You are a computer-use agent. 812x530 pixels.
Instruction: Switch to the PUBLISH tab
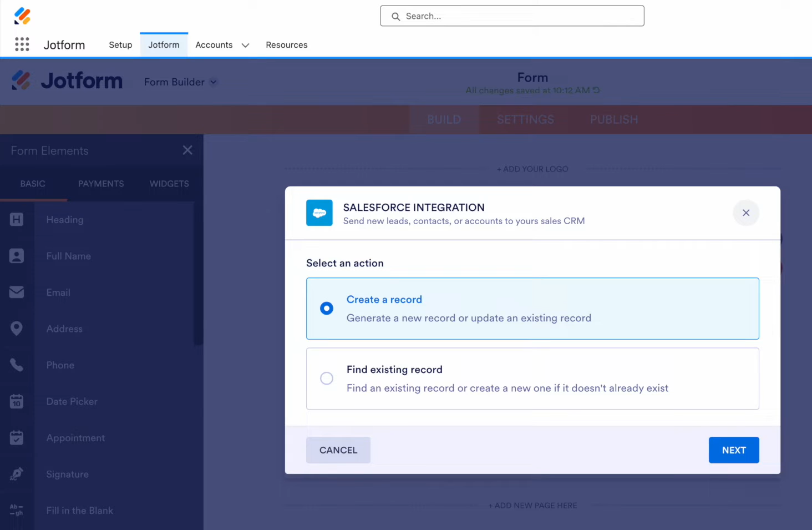coord(614,119)
